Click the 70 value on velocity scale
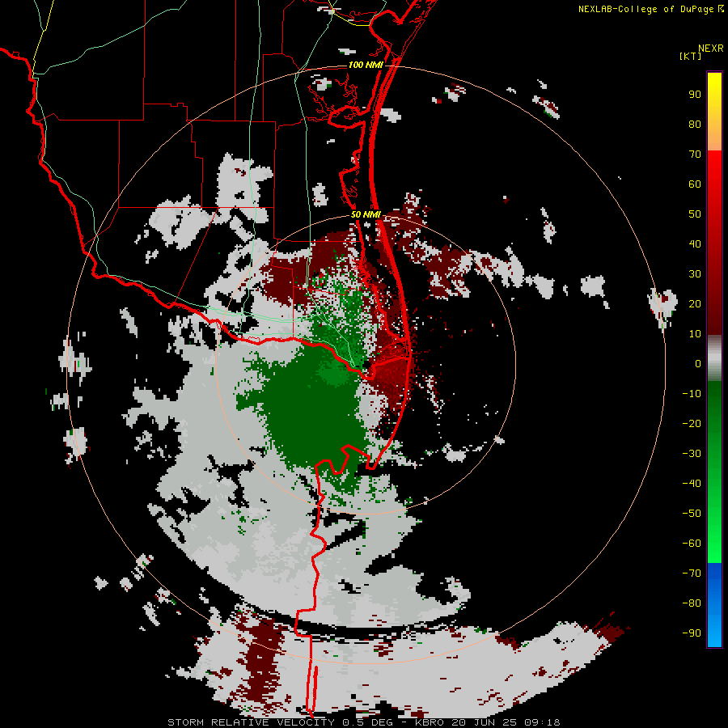This screenshot has height=728, width=728. click(695, 154)
